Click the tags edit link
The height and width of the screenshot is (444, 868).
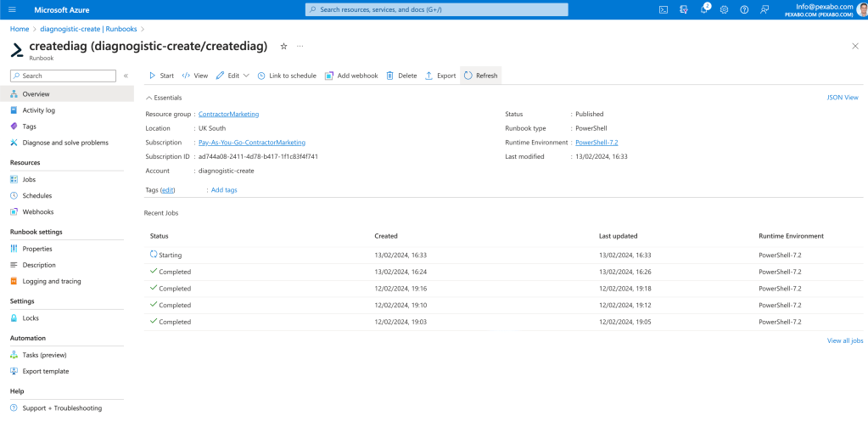pyautogui.click(x=168, y=190)
